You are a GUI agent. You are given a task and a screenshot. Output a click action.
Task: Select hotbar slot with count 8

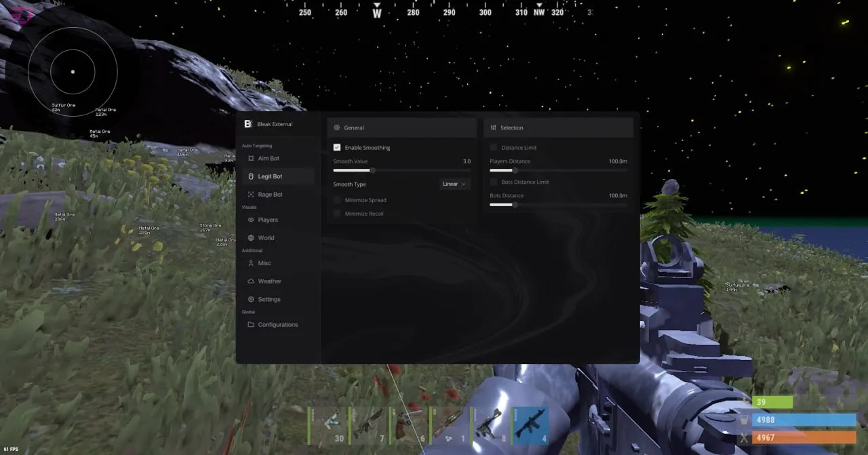pos(490,425)
